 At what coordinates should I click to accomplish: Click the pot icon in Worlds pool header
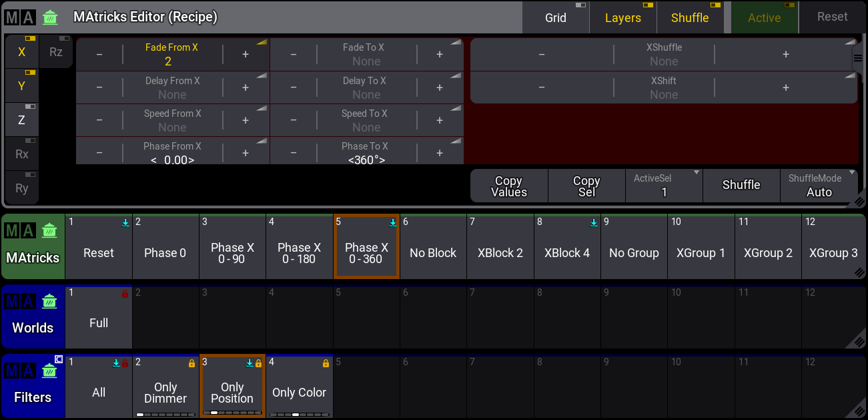[50, 301]
